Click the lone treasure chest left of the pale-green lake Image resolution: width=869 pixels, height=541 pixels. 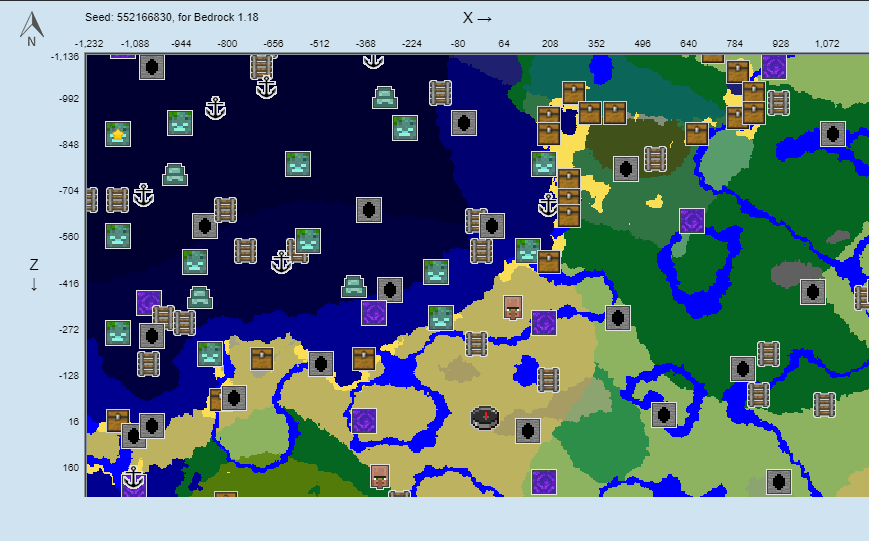click(x=697, y=133)
